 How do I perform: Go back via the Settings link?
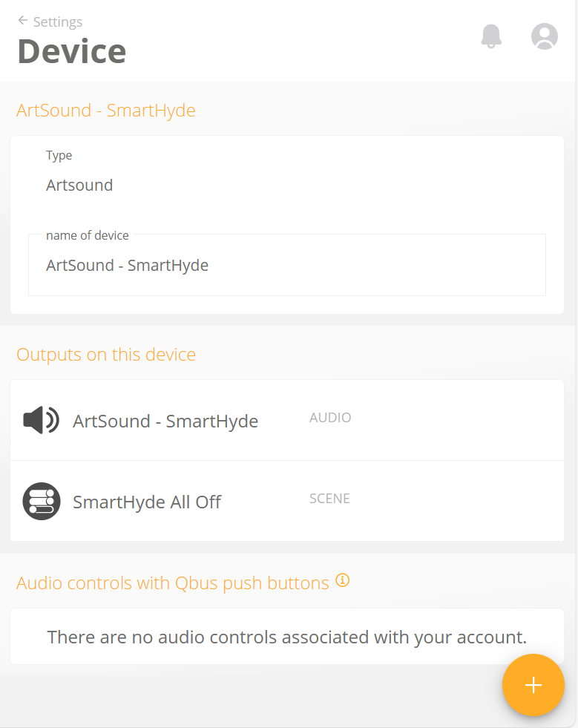pyautogui.click(x=58, y=22)
